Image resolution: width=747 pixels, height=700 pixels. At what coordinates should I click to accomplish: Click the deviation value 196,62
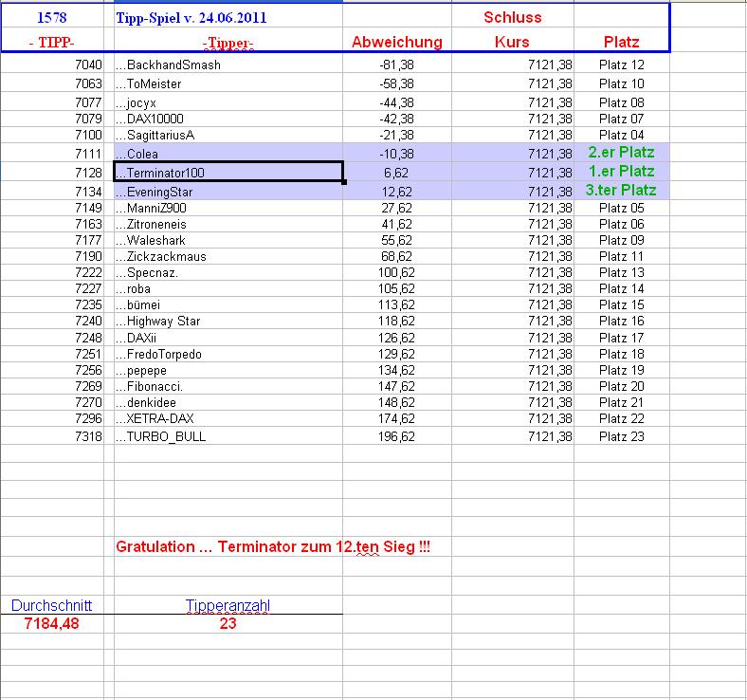(x=397, y=436)
